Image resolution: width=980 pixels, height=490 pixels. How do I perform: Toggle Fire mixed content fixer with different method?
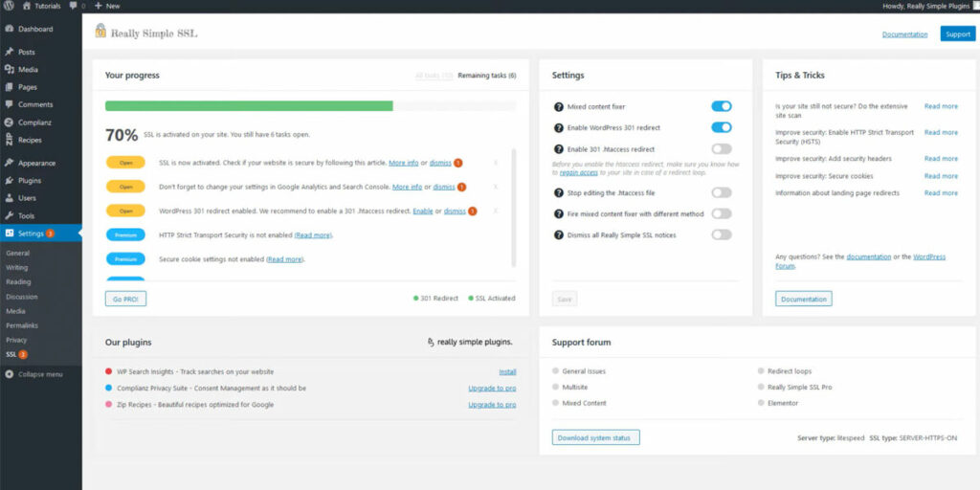(x=722, y=213)
